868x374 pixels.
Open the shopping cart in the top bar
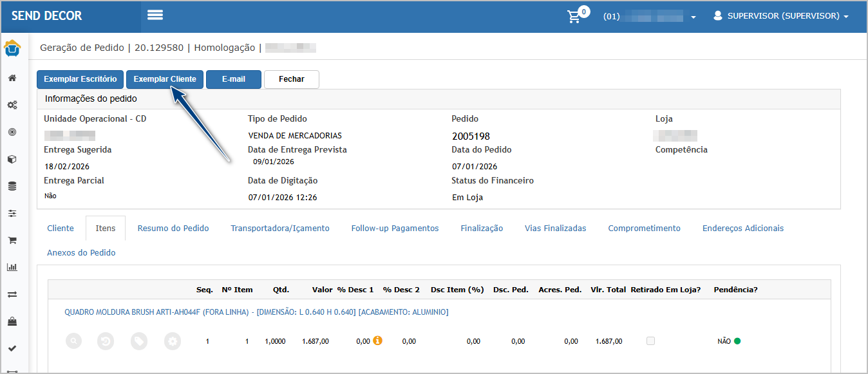[x=574, y=17]
